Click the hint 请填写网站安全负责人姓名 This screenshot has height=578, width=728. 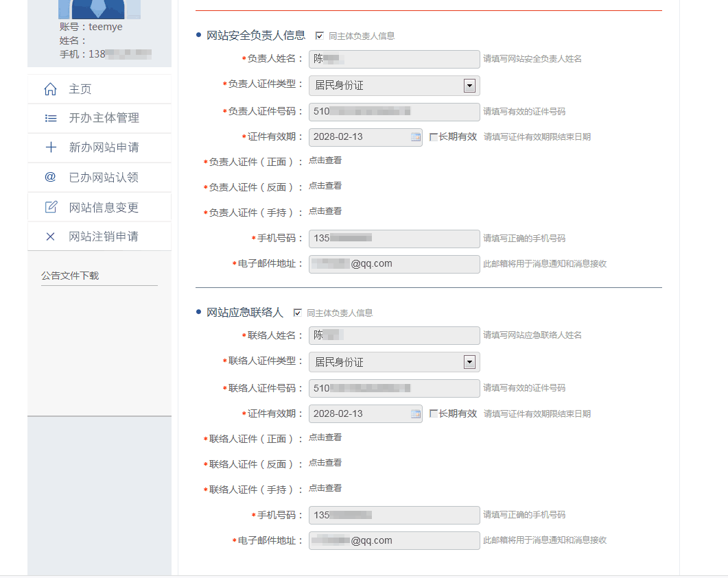pos(532,59)
